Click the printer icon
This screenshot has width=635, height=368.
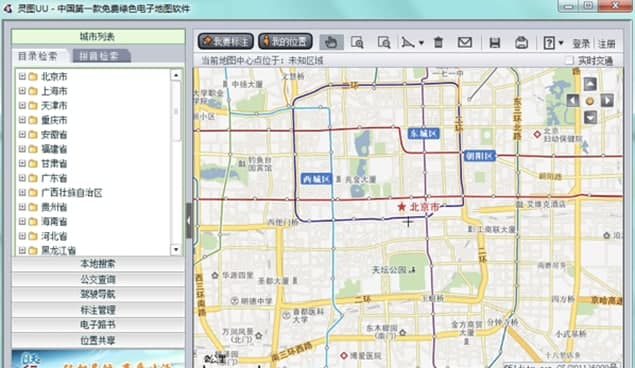point(522,42)
